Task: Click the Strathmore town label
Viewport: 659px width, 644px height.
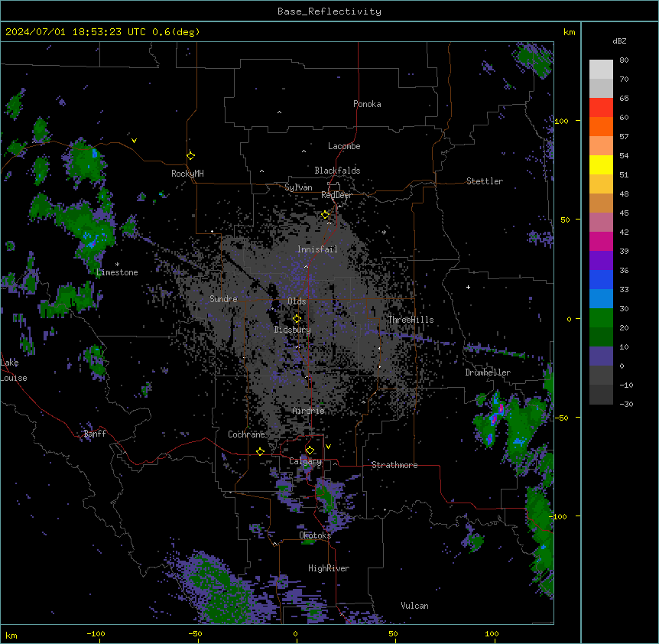Action: (x=394, y=465)
